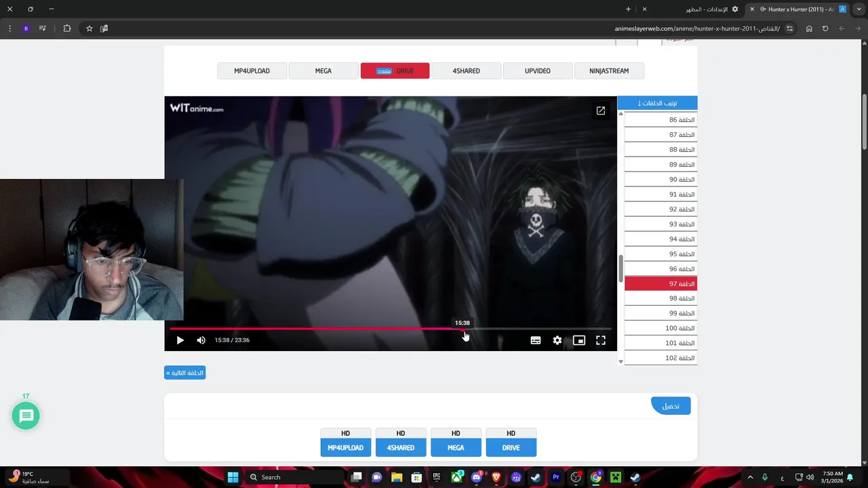This screenshot has height=488, width=868.
Task: Open Brave browser from the taskbar
Action: 496,477
